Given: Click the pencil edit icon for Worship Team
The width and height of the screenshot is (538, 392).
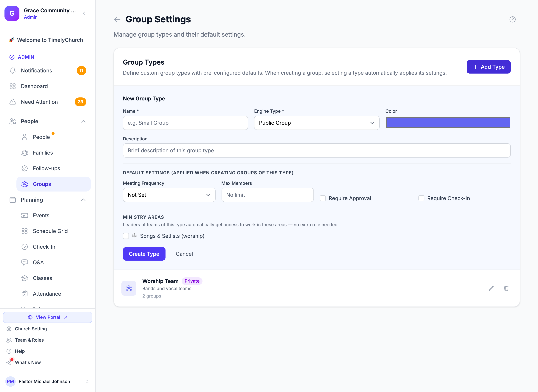Looking at the screenshot, I should point(491,288).
